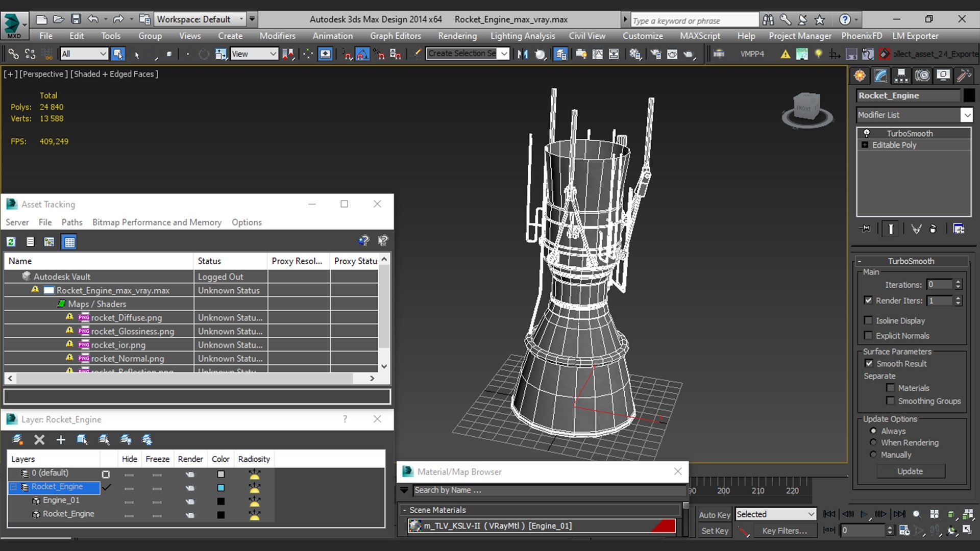The height and width of the screenshot is (551, 980).
Task: Open the Workspace: Default dropdown
Action: [200, 19]
